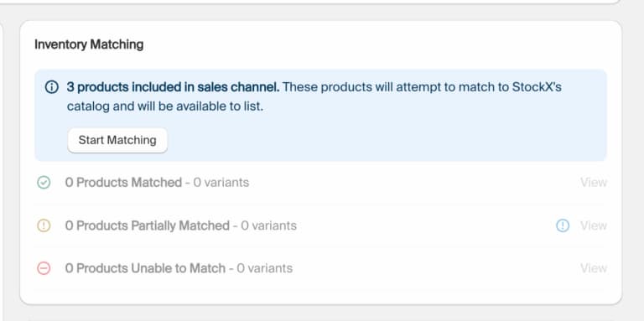Image resolution: width=644 pixels, height=321 pixels.
Task: Start Matching products to StockX catalog
Action: coord(117,141)
